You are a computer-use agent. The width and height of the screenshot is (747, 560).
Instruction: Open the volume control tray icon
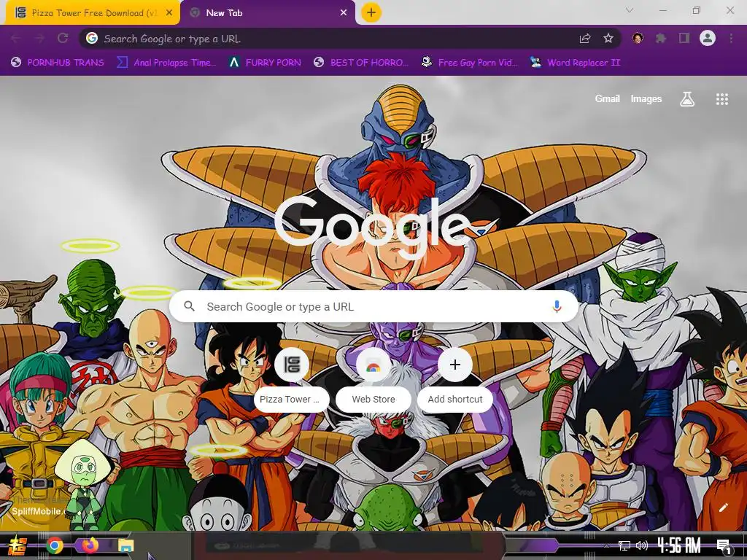pyautogui.click(x=642, y=545)
